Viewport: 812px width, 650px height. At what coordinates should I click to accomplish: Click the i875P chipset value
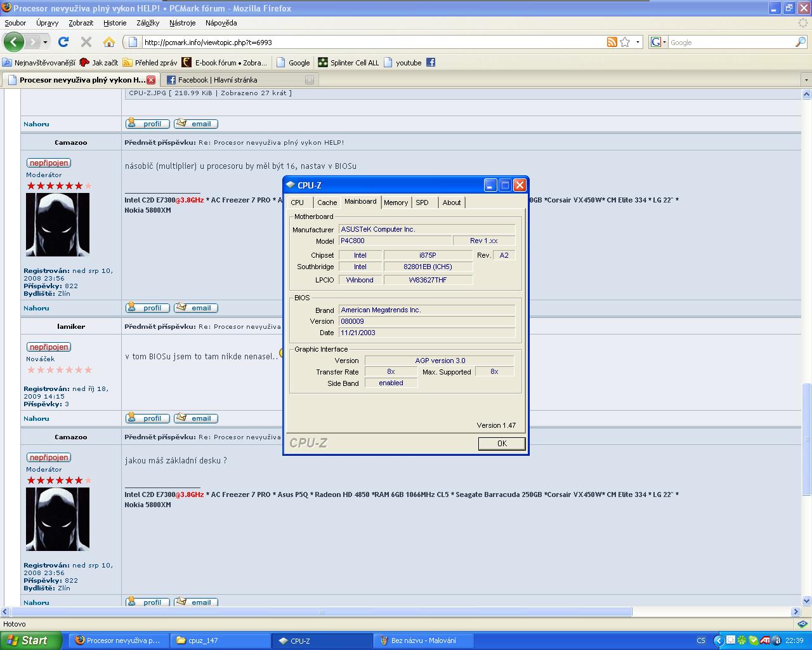428,255
